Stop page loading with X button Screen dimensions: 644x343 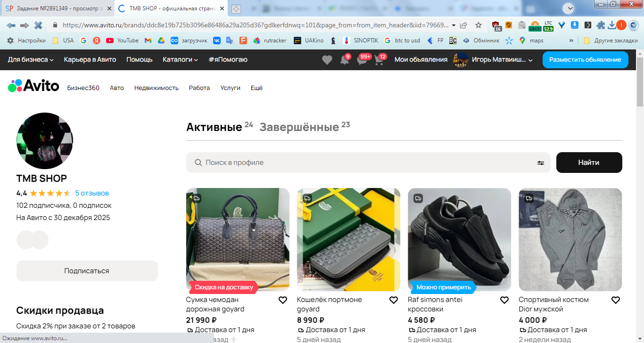click(x=38, y=25)
